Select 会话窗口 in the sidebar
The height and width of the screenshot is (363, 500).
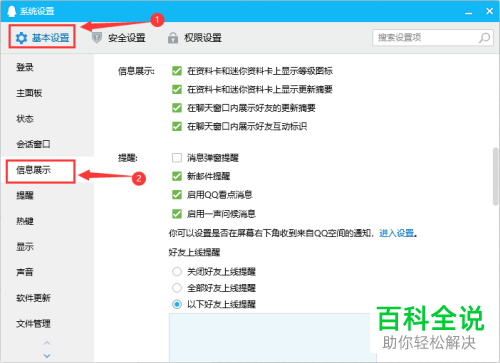pyautogui.click(x=33, y=144)
